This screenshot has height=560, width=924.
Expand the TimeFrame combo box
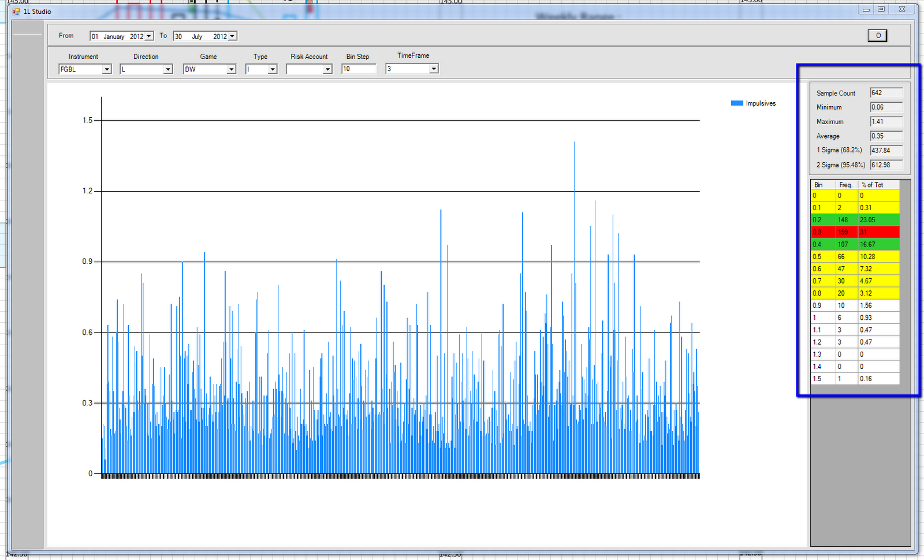click(434, 69)
